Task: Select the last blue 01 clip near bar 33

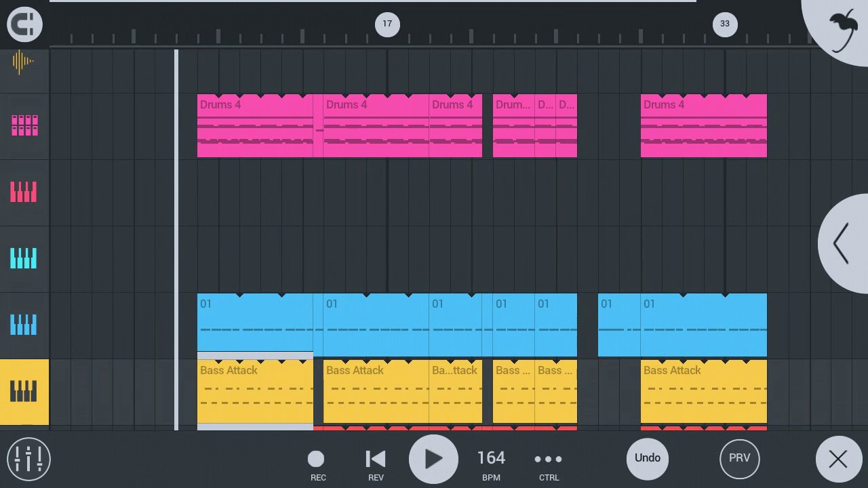Action: (x=704, y=325)
